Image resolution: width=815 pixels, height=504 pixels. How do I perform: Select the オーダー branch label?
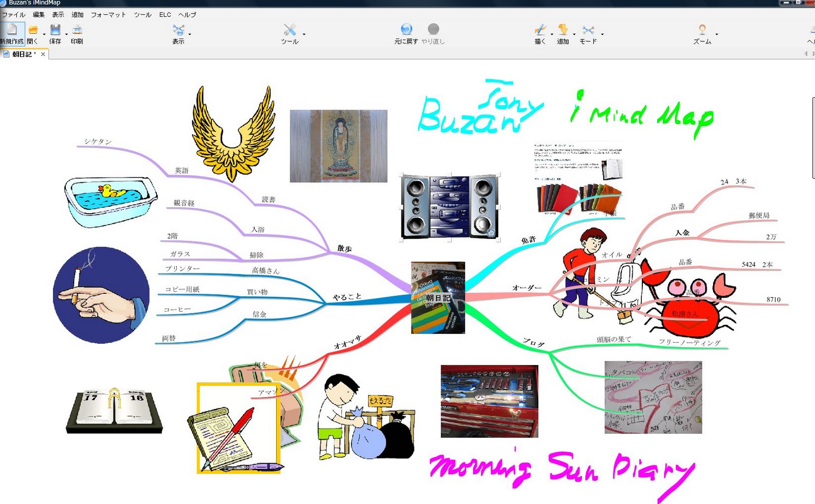[x=527, y=288]
